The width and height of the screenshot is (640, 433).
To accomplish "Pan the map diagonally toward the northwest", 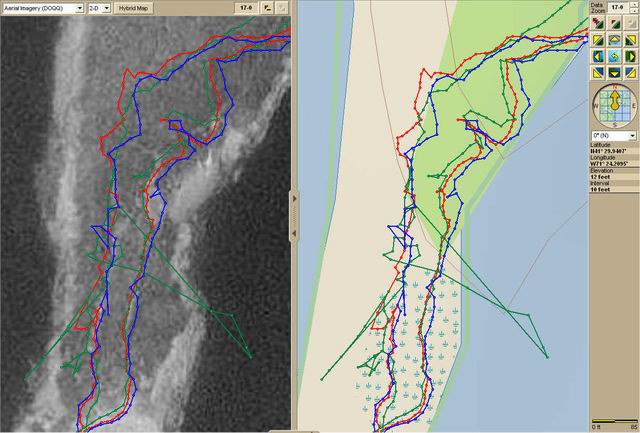I will click(597, 39).
